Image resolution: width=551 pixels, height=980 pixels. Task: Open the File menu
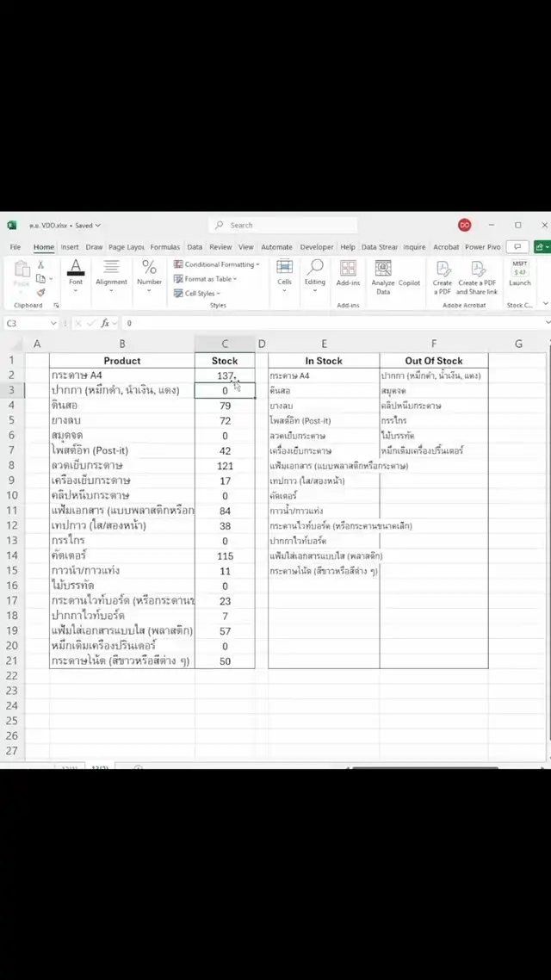(x=15, y=247)
